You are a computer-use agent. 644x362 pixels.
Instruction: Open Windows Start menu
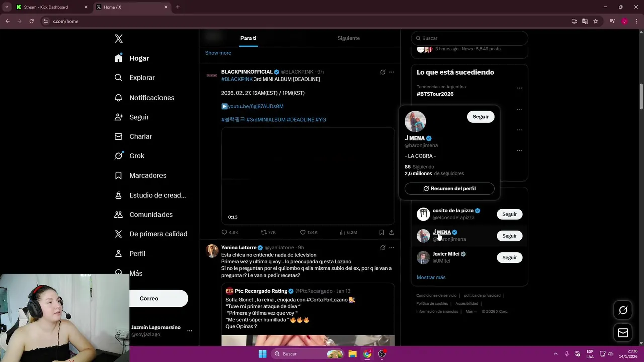pos(262,354)
